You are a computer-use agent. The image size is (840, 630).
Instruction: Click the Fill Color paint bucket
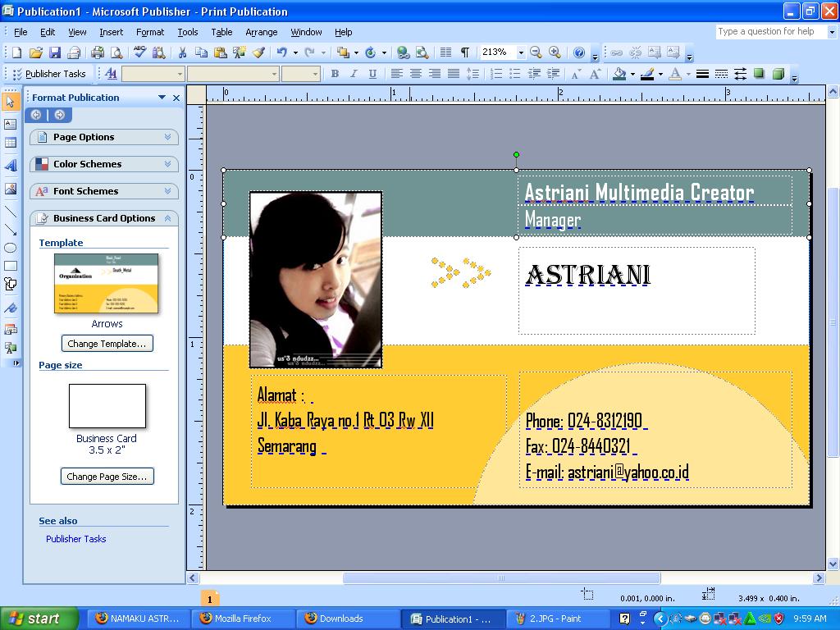620,74
